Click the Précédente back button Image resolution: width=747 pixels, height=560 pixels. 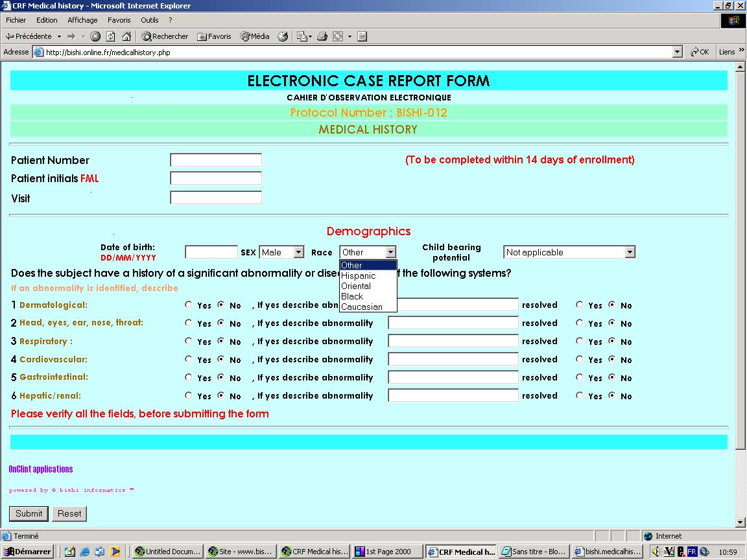coord(29,36)
